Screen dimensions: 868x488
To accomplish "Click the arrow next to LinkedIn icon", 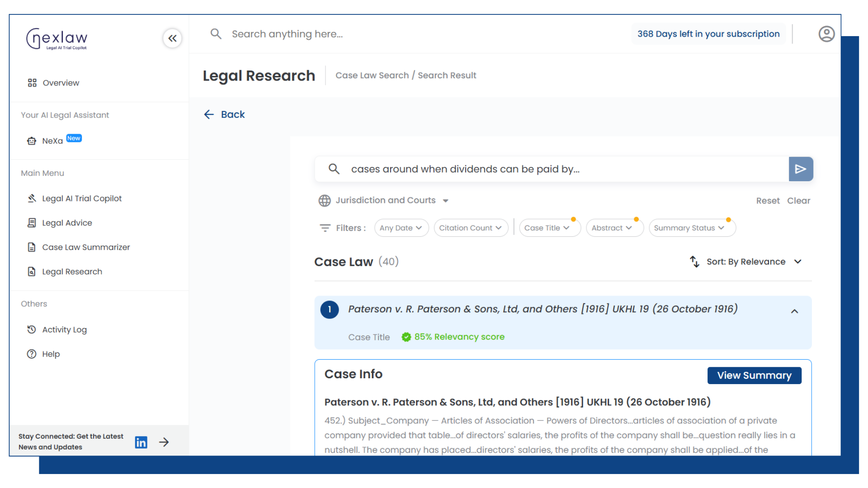I will pyautogui.click(x=164, y=442).
